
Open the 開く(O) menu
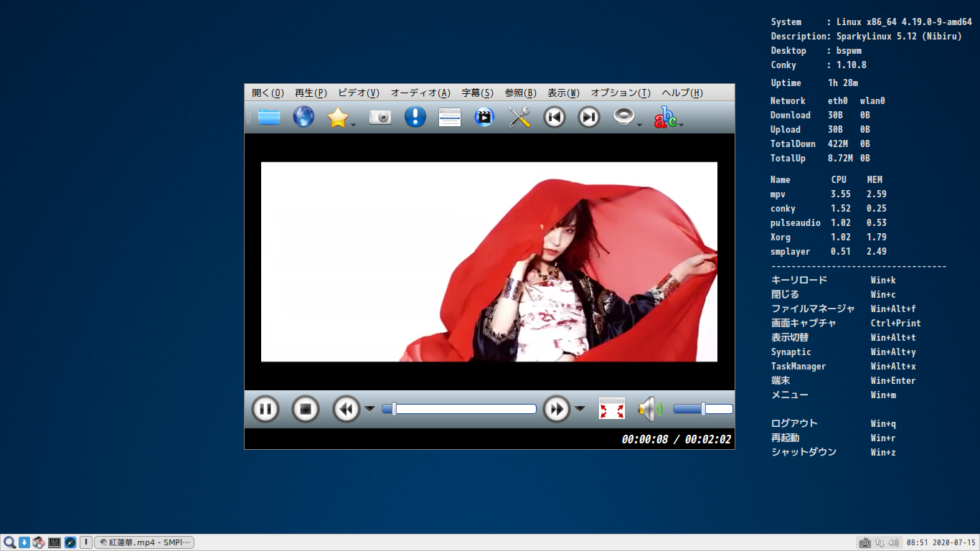pyautogui.click(x=268, y=93)
